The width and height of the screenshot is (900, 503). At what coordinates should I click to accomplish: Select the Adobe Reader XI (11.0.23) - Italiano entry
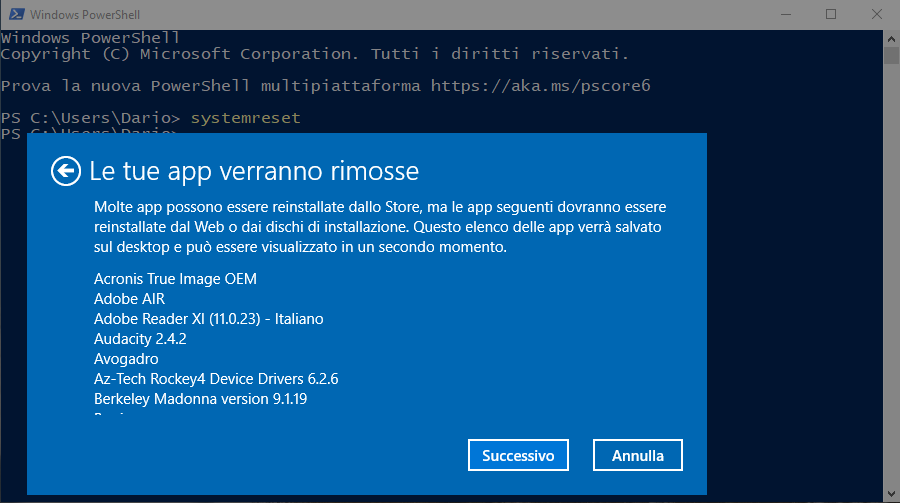(x=208, y=319)
